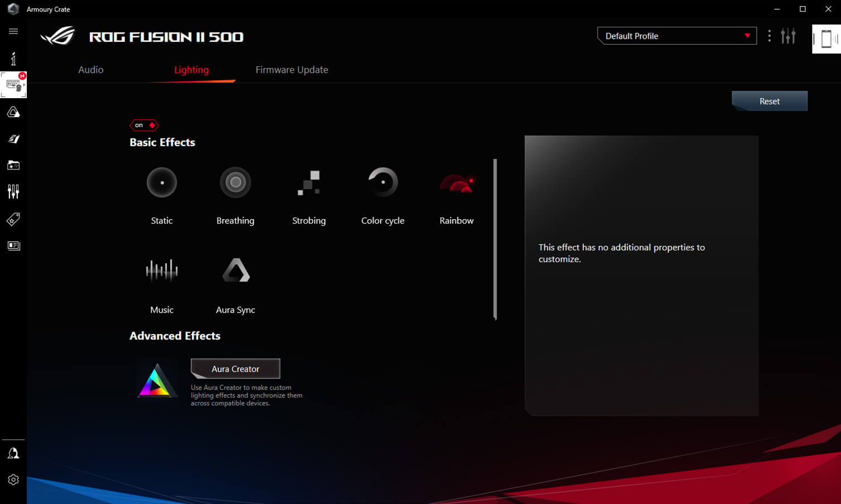Click the device view icon top right
The height and width of the screenshot is (504, 841).
[x=826, y=39]
